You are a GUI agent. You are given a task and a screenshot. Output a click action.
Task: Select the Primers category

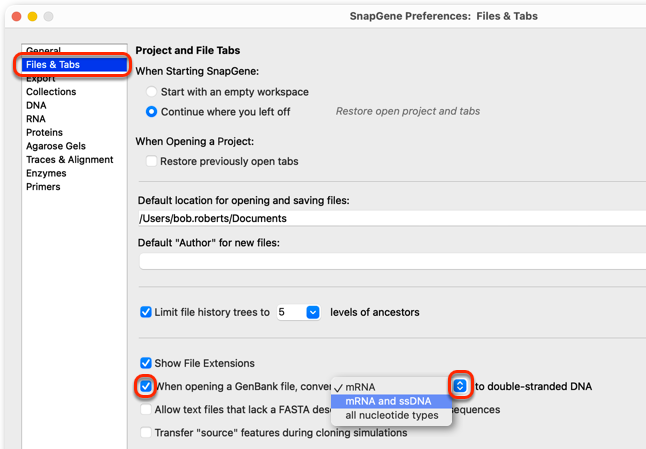click(x=43, y=187)
